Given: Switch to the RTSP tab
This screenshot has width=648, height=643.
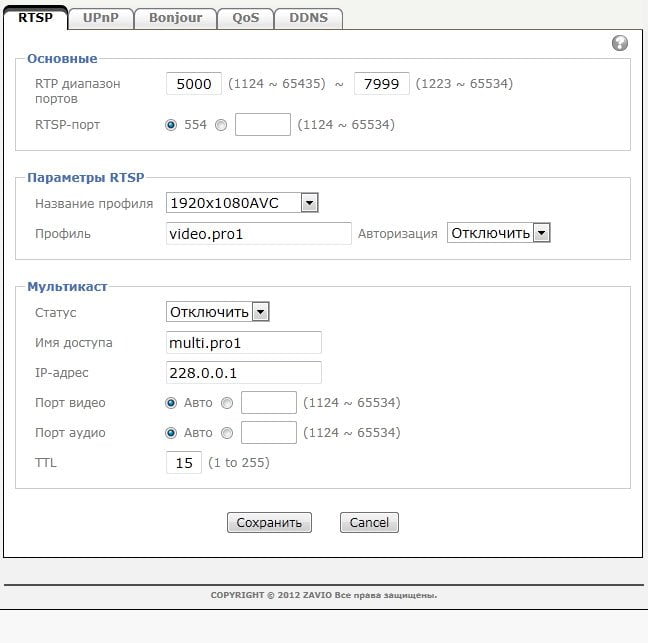Looking at the screenshot, I should (x=36, y=18).
